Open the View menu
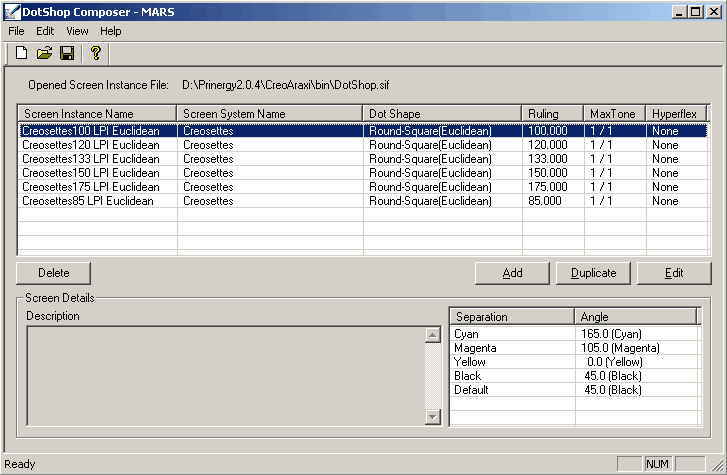The image size is (727, 475). pyautogui.click(x=77, y=31)
